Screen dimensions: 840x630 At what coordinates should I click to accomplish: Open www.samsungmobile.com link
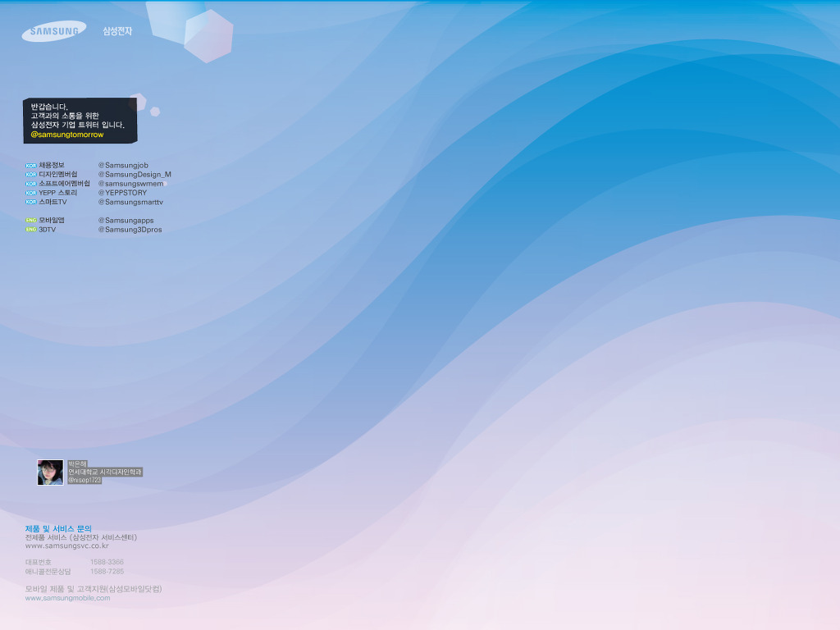(67, 598)
